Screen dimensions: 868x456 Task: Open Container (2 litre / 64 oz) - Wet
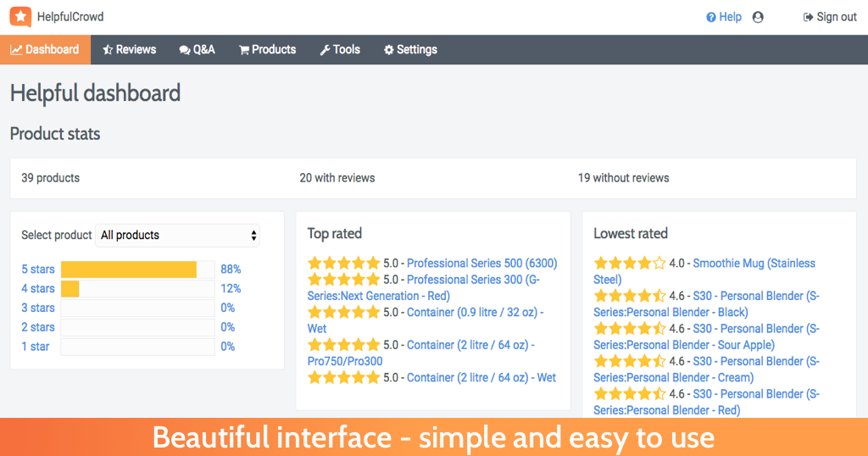481,377
